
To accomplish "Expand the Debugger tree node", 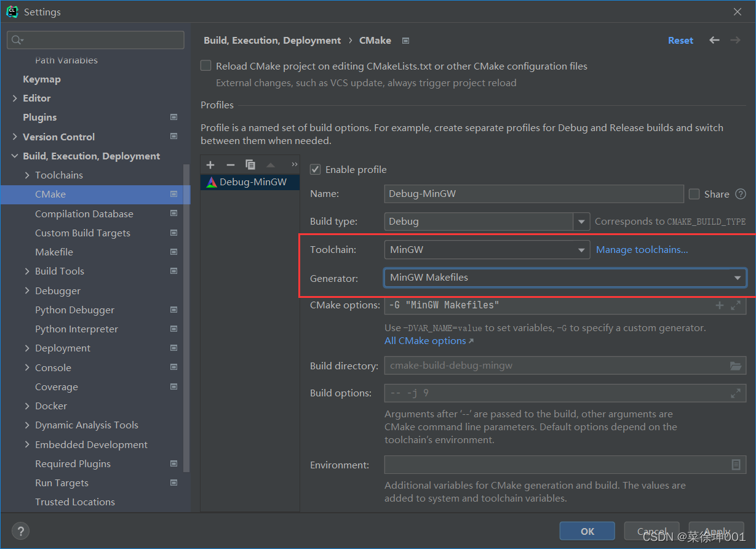I will pos(27,291).
